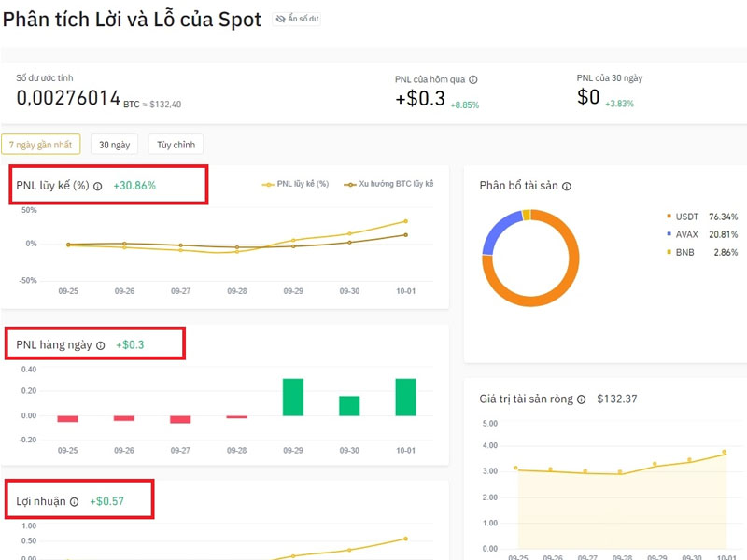Click info icon beside 'Lợi nhuận'
This screenshot has height=560, width=747.
click(x=75, y=502)
